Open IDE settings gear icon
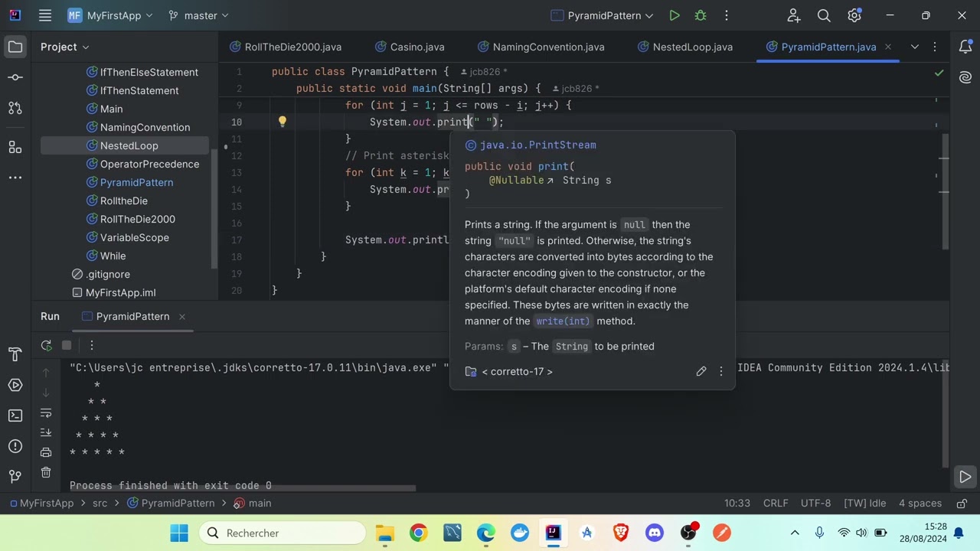 tap(854, 15)
